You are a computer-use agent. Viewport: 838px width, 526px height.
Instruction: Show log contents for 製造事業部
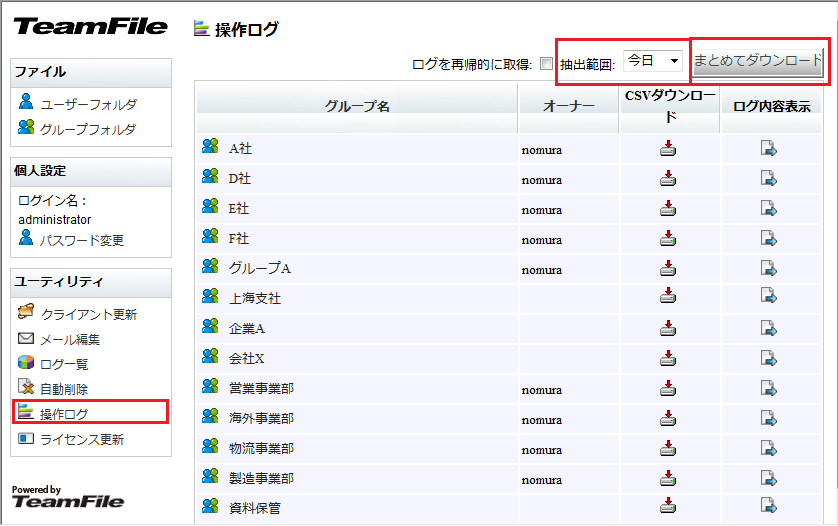point(768,477)
